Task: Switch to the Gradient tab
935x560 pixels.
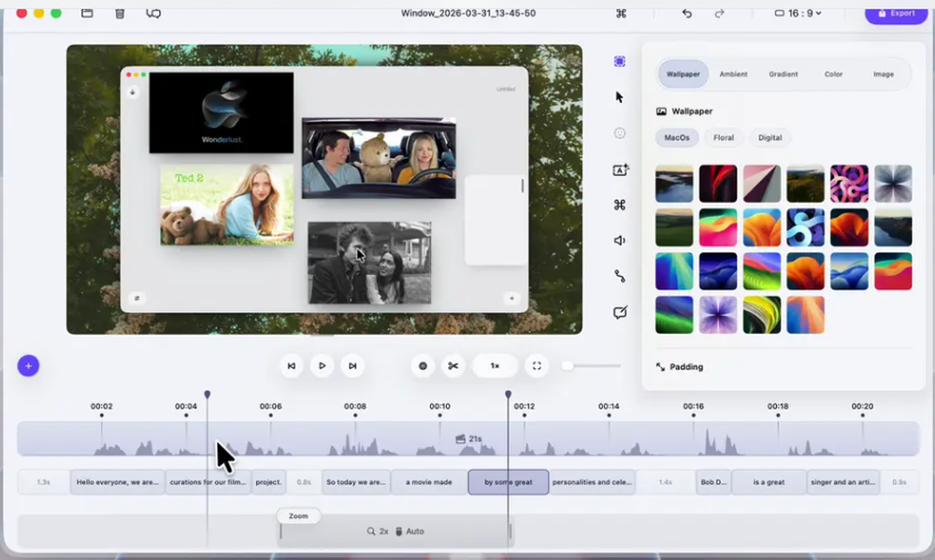Action: 783,74
